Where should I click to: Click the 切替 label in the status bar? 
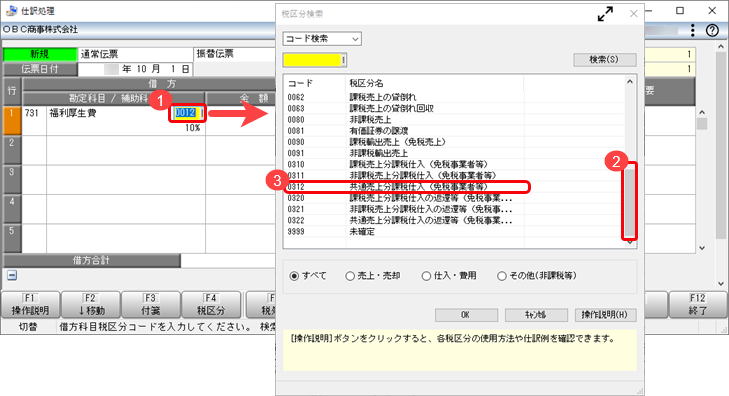(28, 327)
